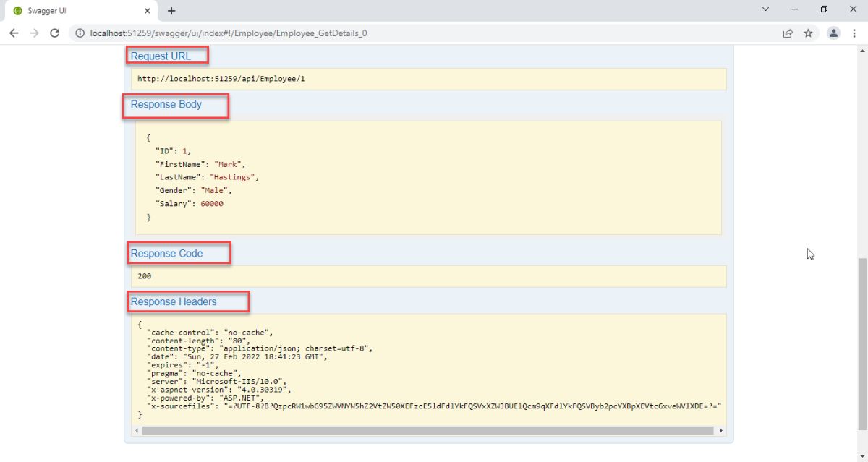The width and height of the screenshot is (868, 462).
Task: Go forward to the next page
Action: 34,33
